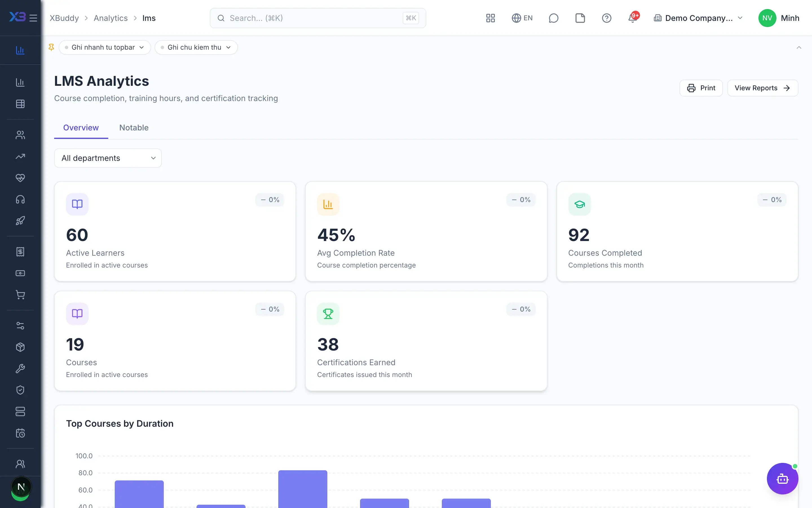
Task: Focus the Search input field
Action: point(318,18)
